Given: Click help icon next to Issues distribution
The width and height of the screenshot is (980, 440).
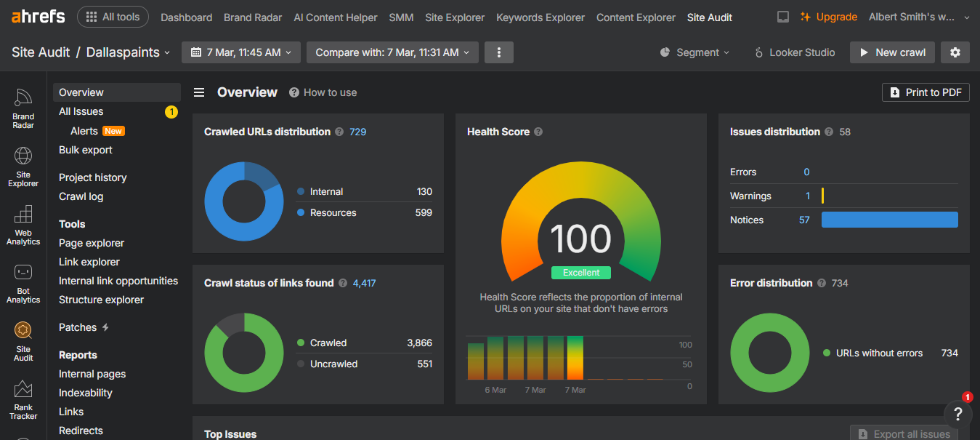Looking at the screenshot, I should click(828, 132).
